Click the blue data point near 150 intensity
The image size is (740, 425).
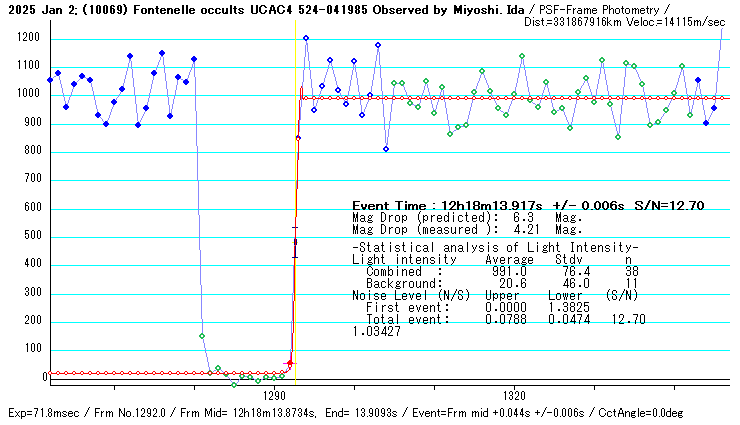pos(202,336)
